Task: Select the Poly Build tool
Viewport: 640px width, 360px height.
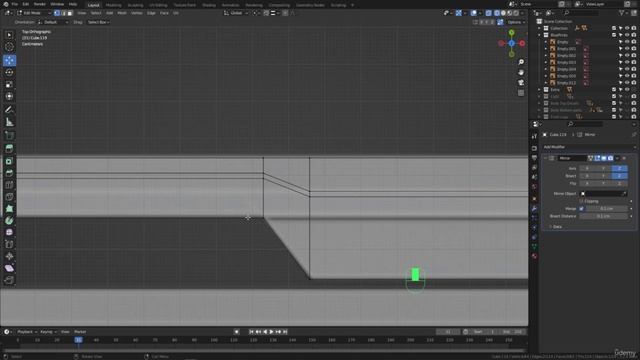Action: (x=9, y=209)
